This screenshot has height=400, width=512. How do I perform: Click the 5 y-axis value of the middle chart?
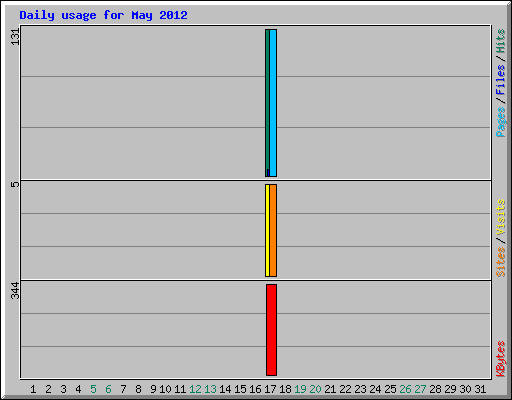click(15, 184)
